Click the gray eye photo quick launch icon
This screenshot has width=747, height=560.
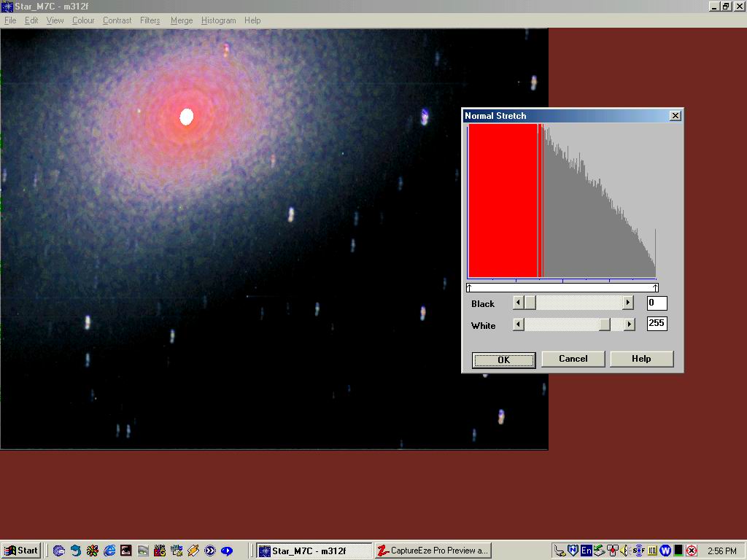pyautogui.click(x=143, y=551)
